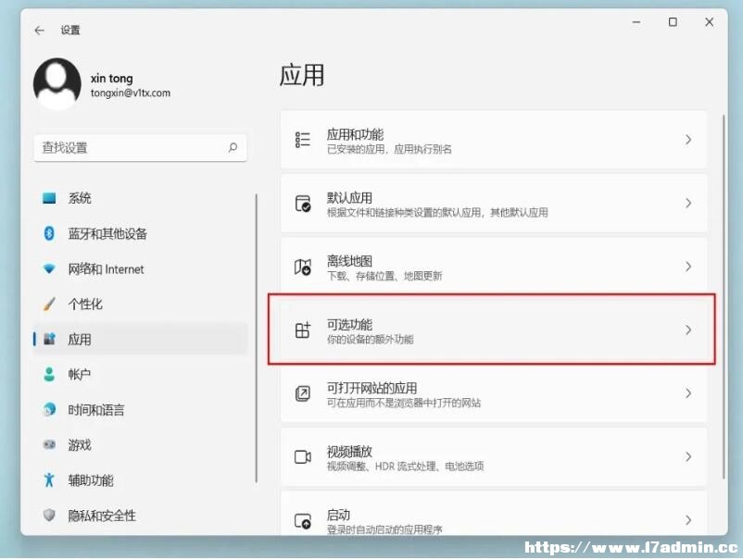Expand 可选功能 chevron arrow
Screen dimensions: 743x560
pos(688,330)
